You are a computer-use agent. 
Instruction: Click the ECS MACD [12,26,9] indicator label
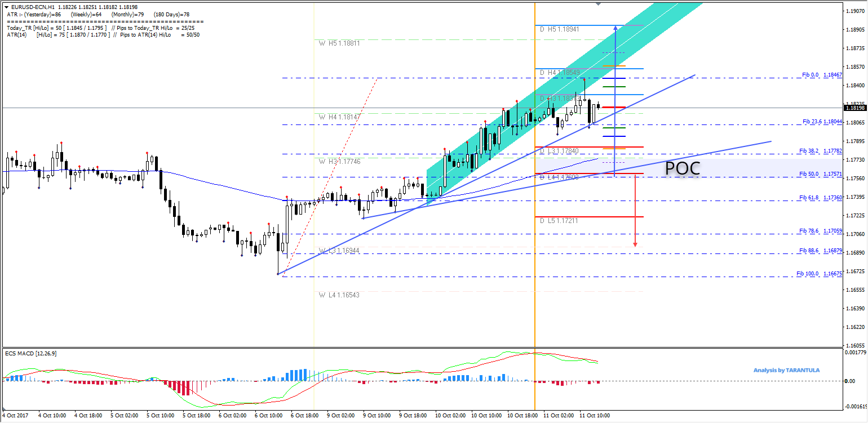(x=30, y=353)
